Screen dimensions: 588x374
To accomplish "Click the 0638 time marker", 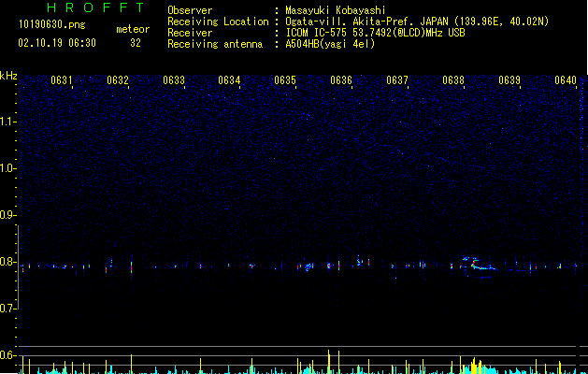I will tap(453, 80).
